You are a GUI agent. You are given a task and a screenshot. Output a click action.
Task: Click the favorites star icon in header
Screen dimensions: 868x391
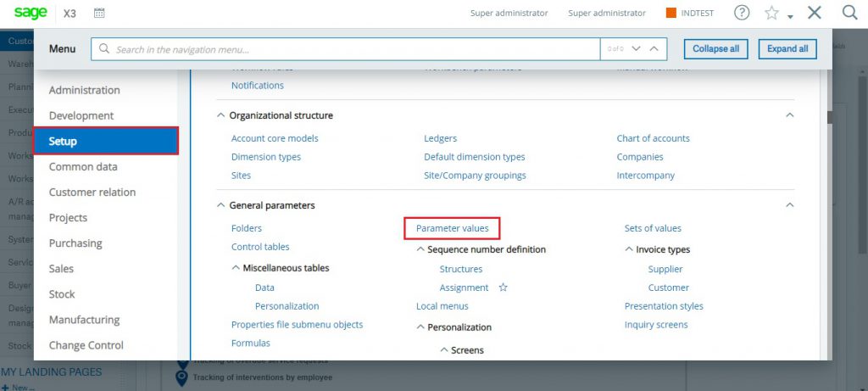771,14
